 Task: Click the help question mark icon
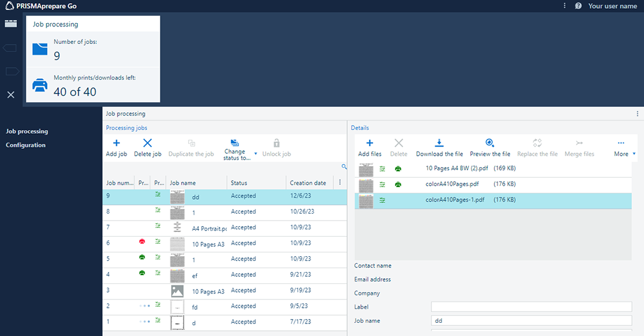579,6
